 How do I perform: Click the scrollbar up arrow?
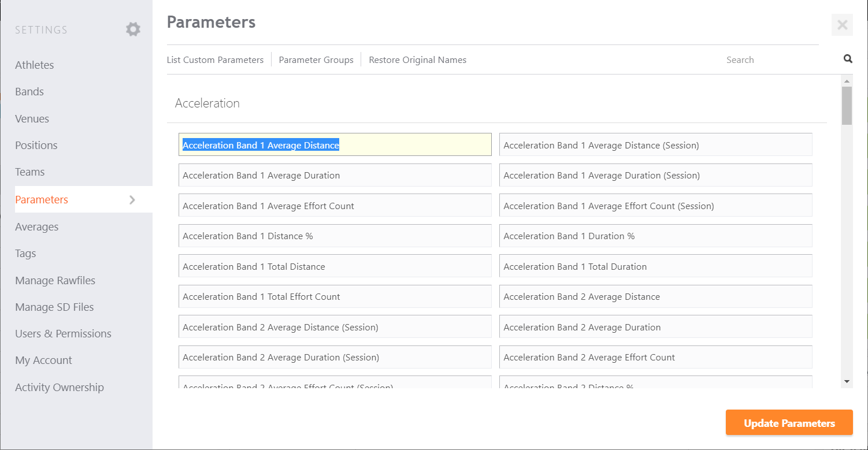point(847,81)
